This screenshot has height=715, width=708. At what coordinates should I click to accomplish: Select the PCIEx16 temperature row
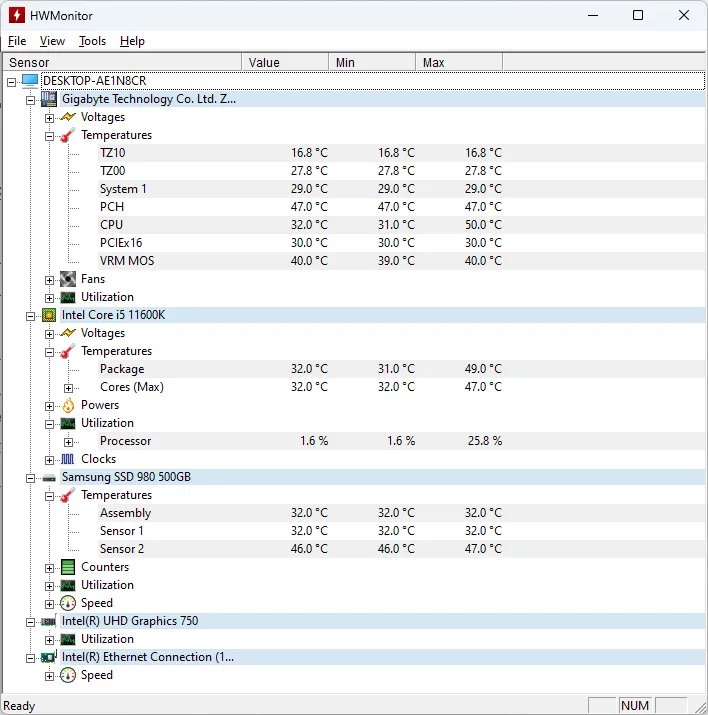pyautogui.click(x=402, y=243)
